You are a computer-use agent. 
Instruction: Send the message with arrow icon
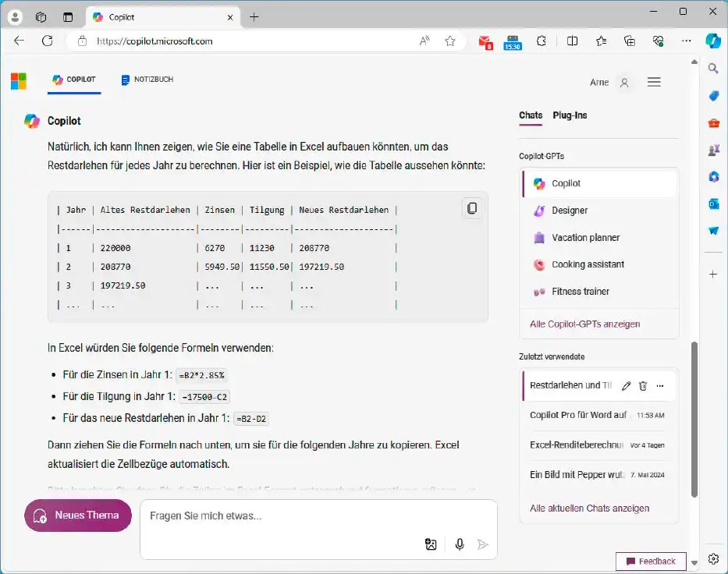point(483,544)
